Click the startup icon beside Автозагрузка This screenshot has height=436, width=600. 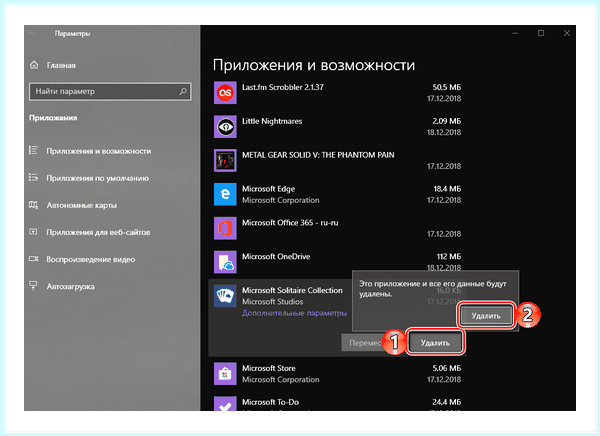(34, 286)
